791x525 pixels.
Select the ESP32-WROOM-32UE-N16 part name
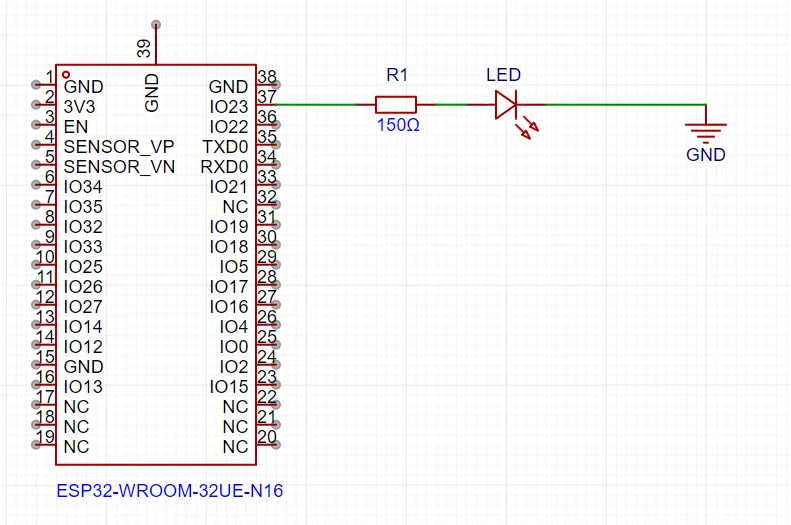[170, 491]
